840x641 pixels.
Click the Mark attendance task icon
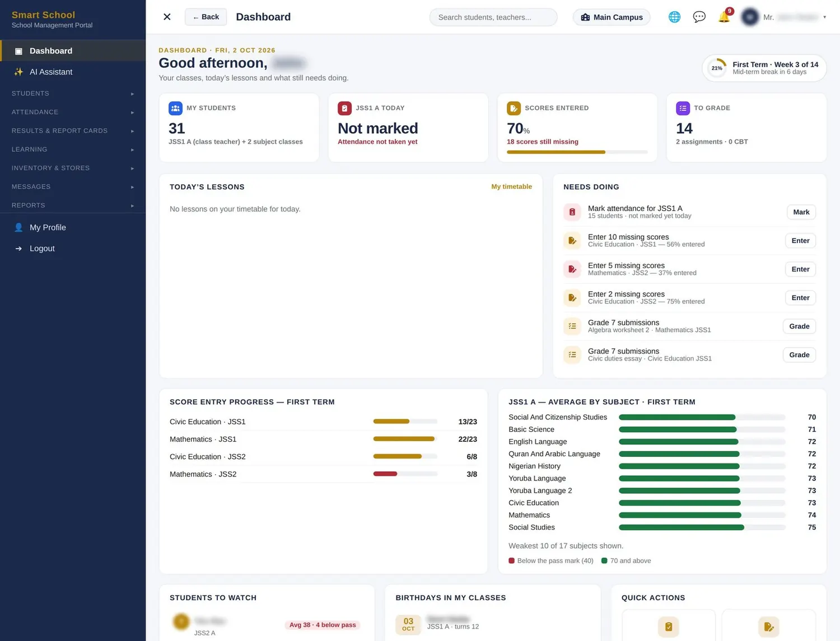pos(572,212)
